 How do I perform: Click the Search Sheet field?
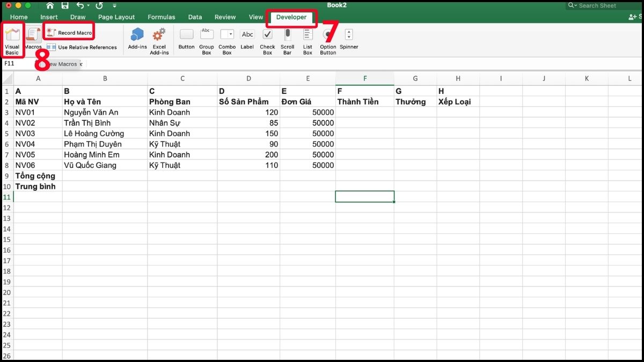(604, 5)
